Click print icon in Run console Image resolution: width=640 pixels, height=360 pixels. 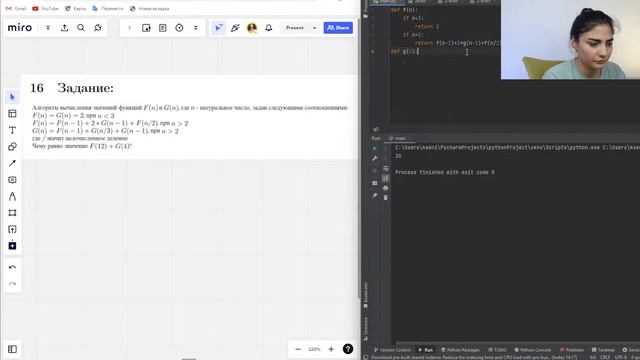tap(386, 188)
